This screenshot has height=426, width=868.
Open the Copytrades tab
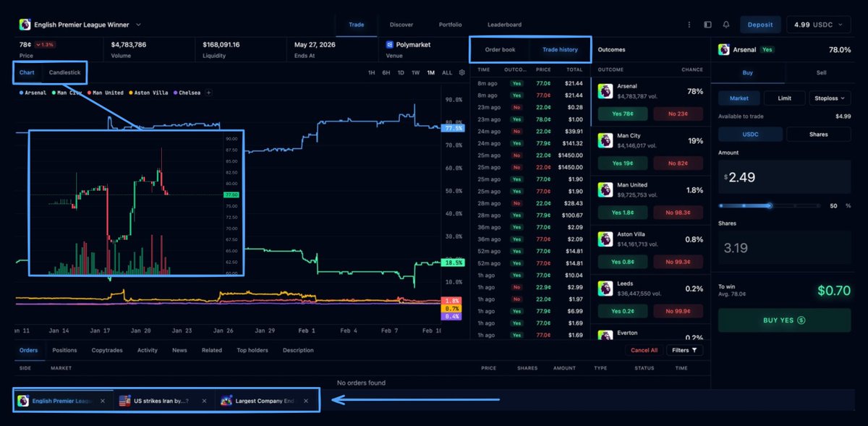107,350
